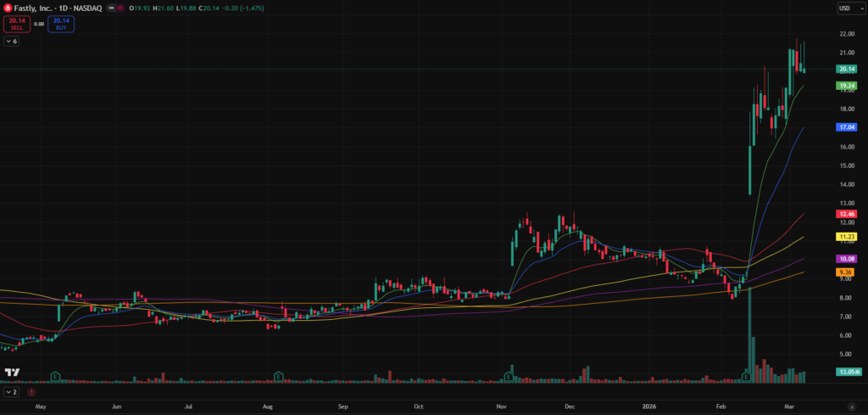Select the blue 17.04 moving average label
Screen dimensions: 868x415
click(x=846, y=127)
